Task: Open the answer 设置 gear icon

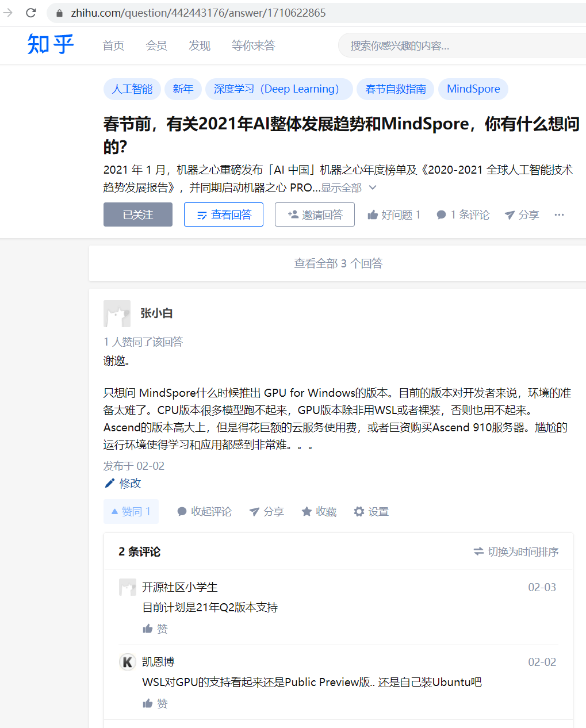Action: (359, 511)
